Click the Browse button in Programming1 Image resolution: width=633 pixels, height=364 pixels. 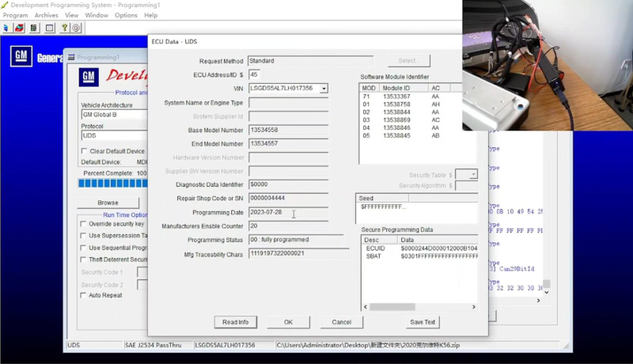pos(108,203)
